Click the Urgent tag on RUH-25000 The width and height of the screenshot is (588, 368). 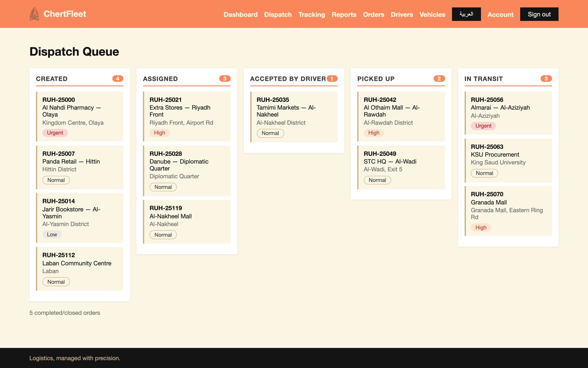click(x=55, y=133)
